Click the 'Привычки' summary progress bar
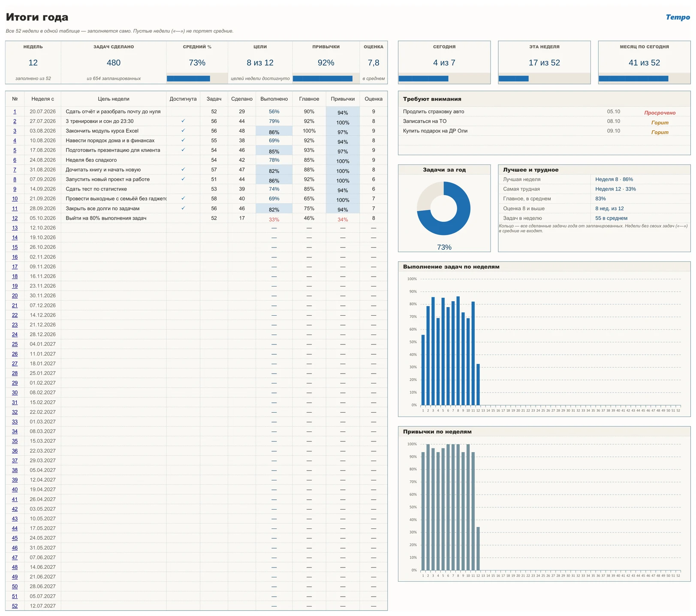Screen dimensions: 696x616 point(326,79)
